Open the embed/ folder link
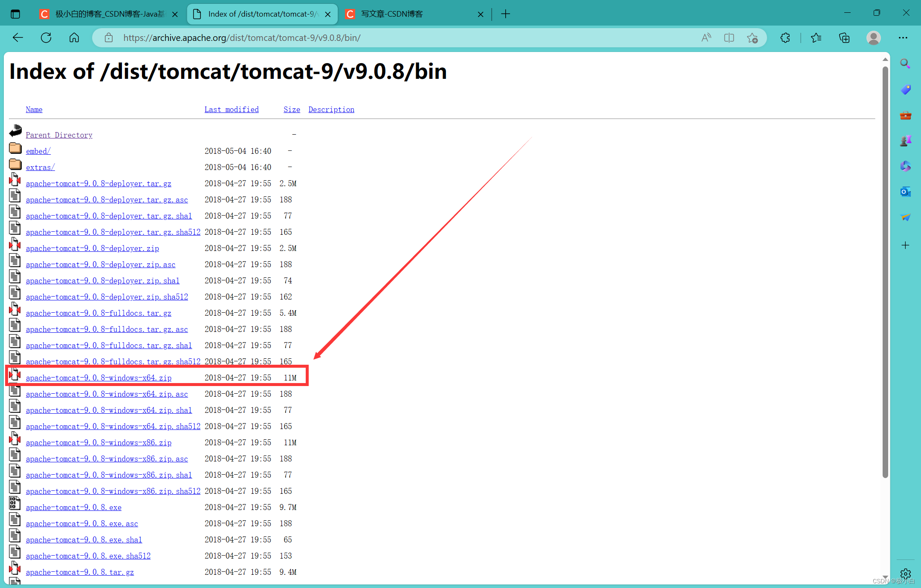 (38, 151)
